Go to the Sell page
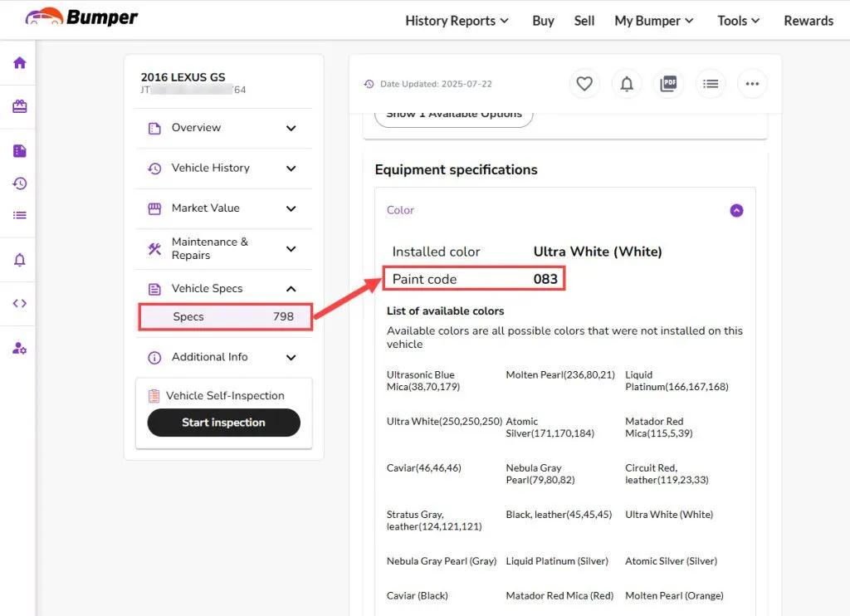850x616 pixels. (584, 21)
